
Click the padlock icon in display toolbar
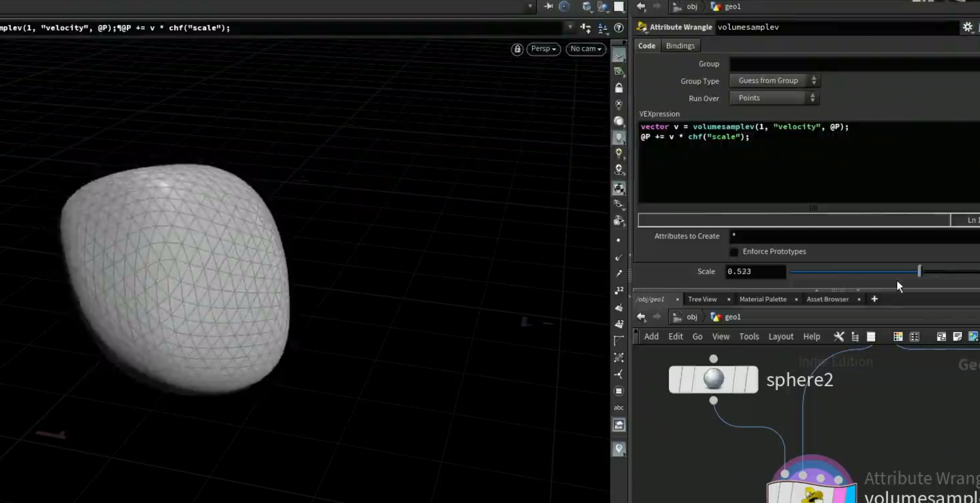[x=619, y=88]
